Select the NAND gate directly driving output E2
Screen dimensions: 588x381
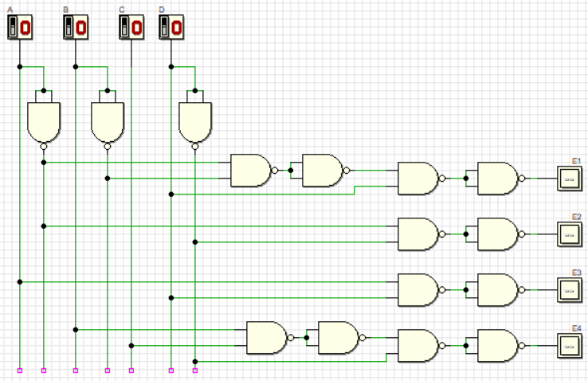pos(496,234)
